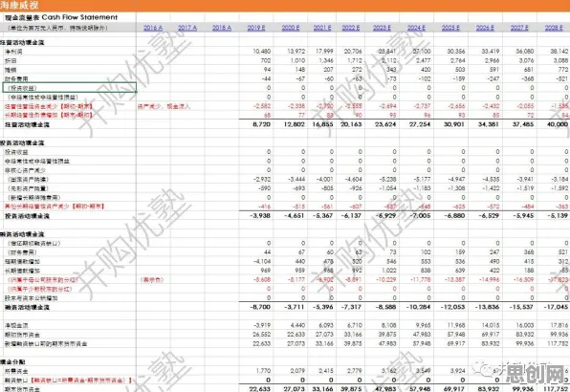Screen dimensions: 570x392
Task: Open the 2019 E column header link
Action: (256, 28)
